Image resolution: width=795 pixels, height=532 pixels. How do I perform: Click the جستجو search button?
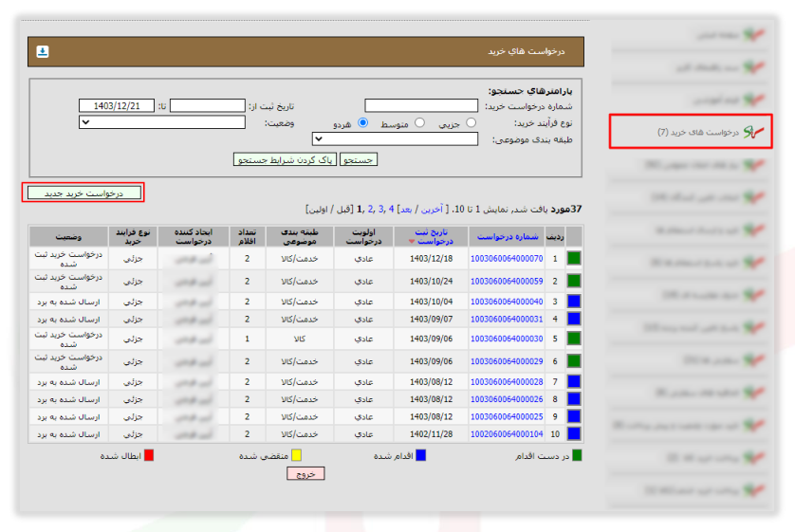point(359,159)
